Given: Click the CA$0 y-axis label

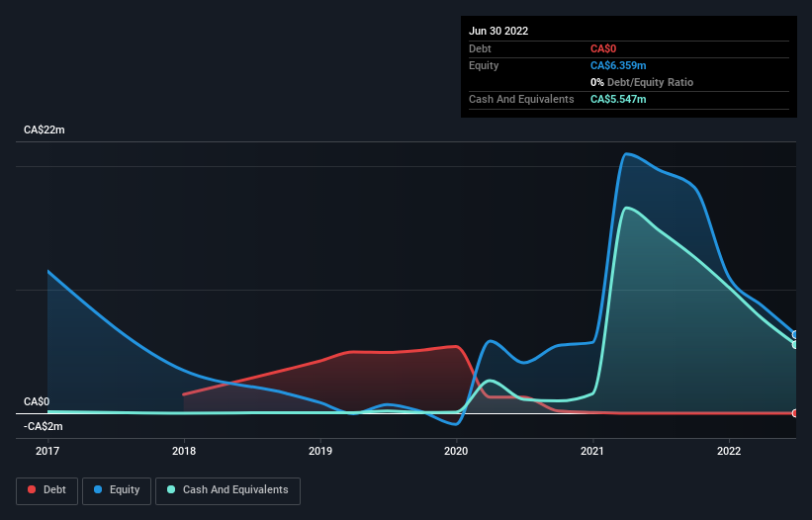Looking at the screenshot, I should (37, 402).
